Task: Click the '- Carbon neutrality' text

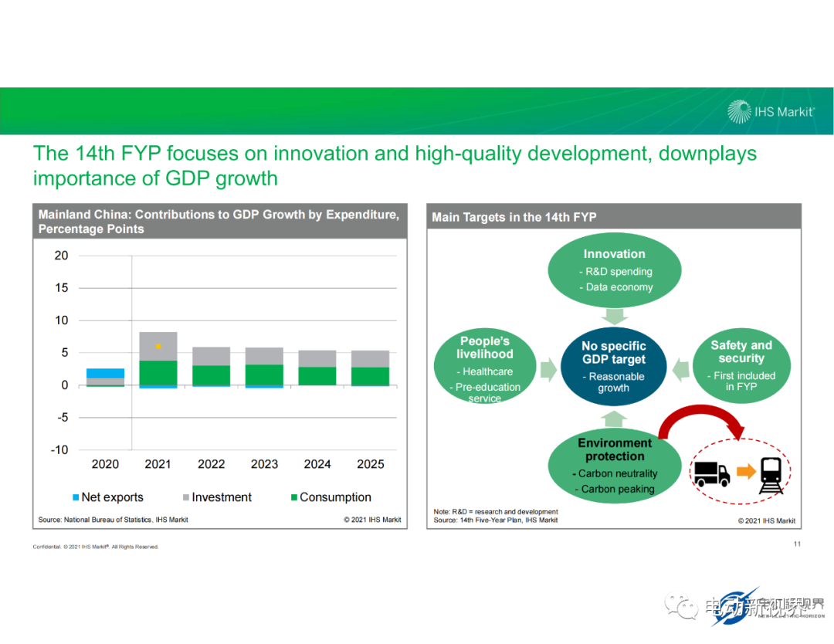Action: click(615, 473)
